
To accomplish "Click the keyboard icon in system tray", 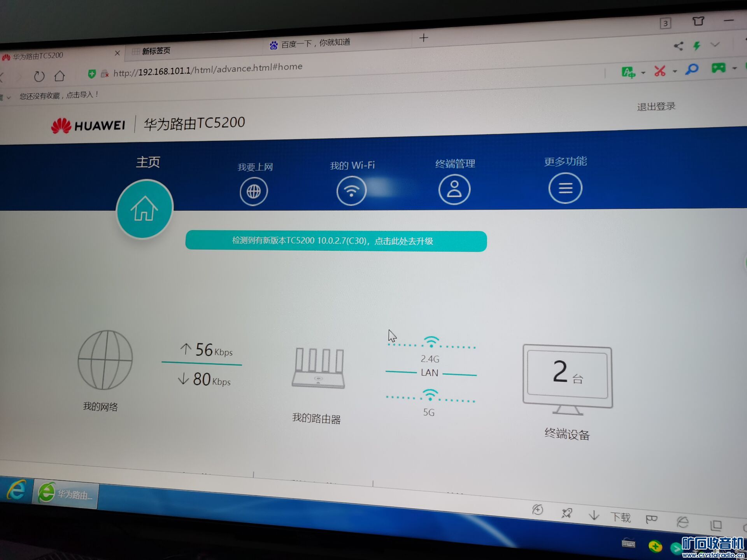I will (628, 543).
